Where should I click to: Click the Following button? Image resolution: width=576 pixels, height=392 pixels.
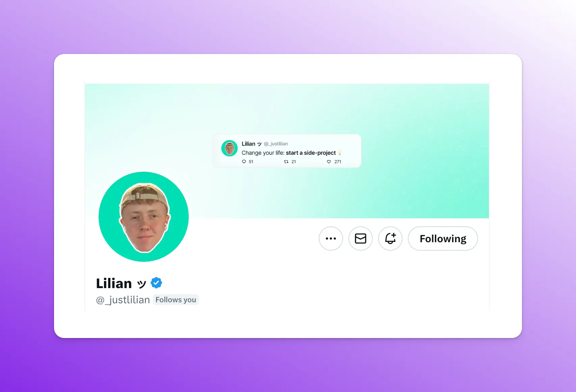point(443,239)
